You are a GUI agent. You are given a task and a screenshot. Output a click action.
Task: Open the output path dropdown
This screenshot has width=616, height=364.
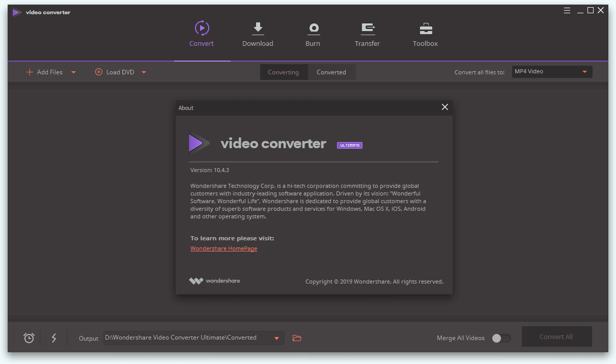tap(277, 338)
